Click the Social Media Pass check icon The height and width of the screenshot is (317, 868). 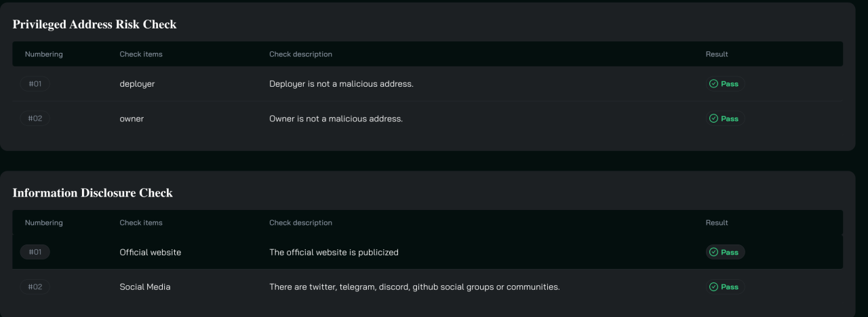pos(713,287)
